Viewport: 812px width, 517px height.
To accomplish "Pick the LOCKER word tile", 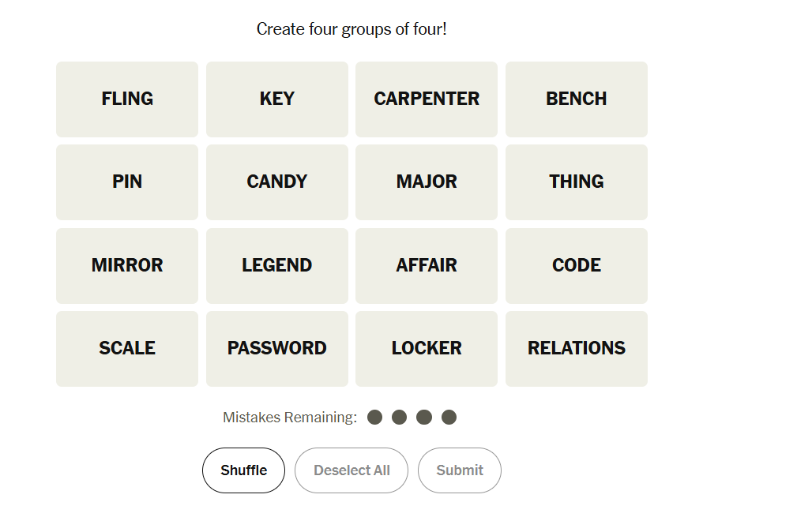I will (x=427, y=349).
